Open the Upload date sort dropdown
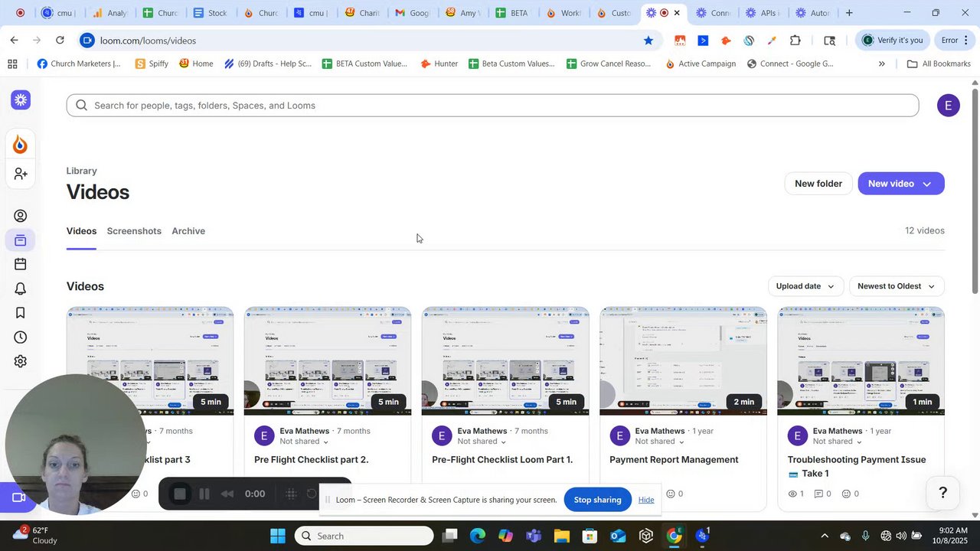 tap(805, 286)
